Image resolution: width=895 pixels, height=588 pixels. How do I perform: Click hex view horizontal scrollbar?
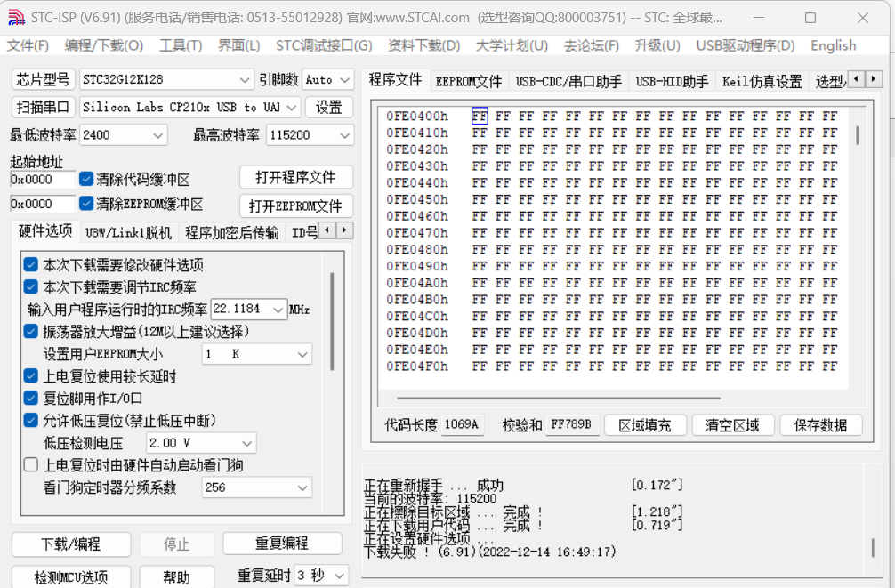[x=559, y=398]
